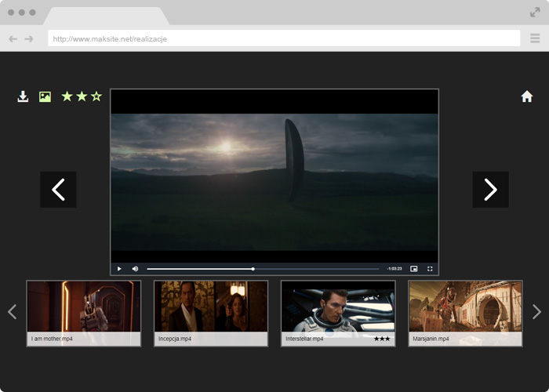Click the remaining time display -1:03:23
Viewport: 549px width, 392px height.
[x=394, y=269]
